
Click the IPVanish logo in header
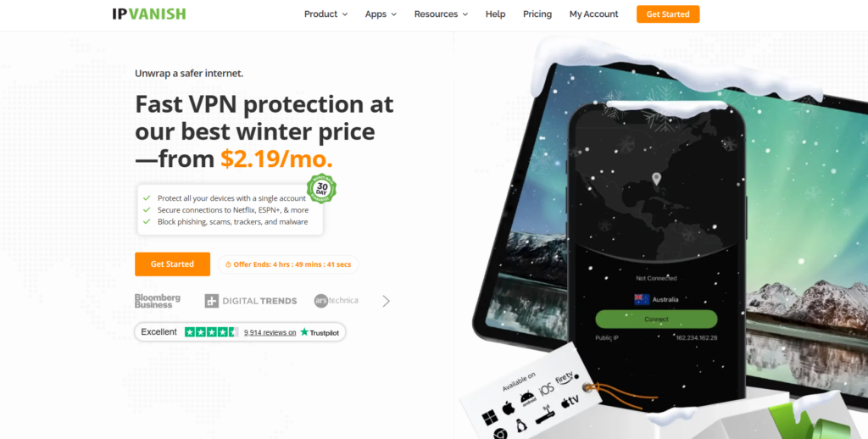(149, 14)
